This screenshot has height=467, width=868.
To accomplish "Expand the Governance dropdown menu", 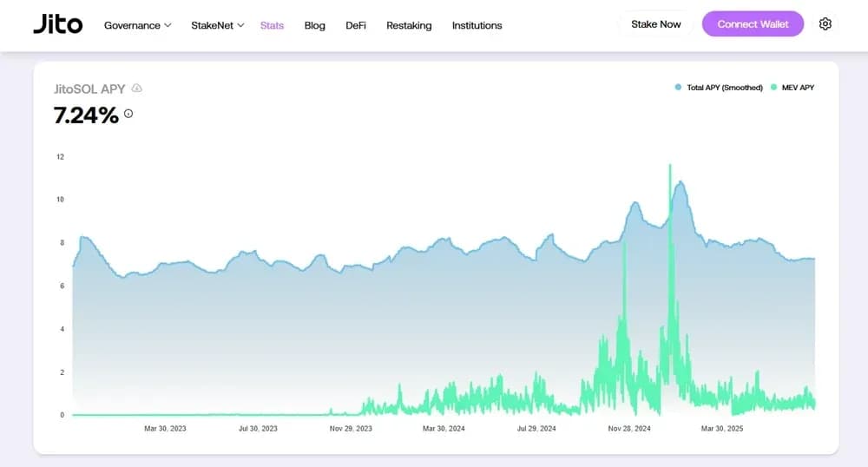I will [x=137, y=25].
